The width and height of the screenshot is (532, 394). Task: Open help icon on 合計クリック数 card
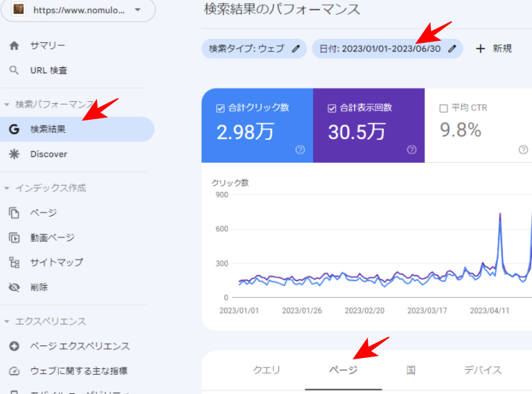point(300,150)
